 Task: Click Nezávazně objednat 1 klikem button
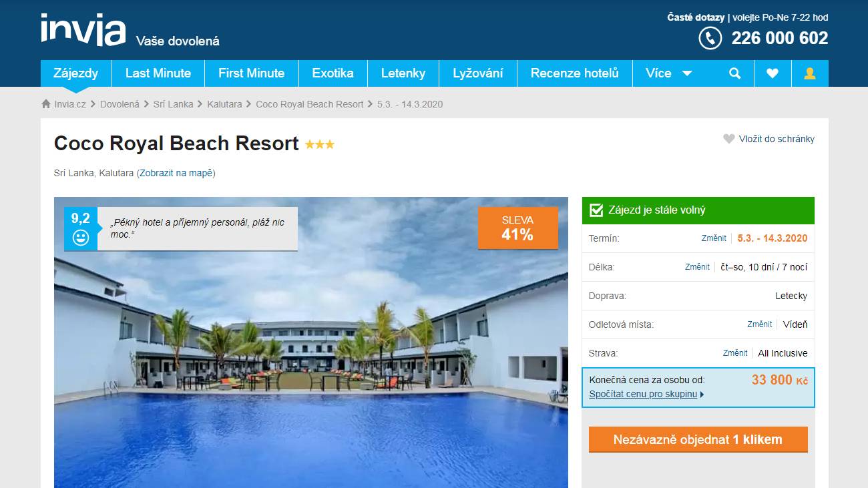698,440
